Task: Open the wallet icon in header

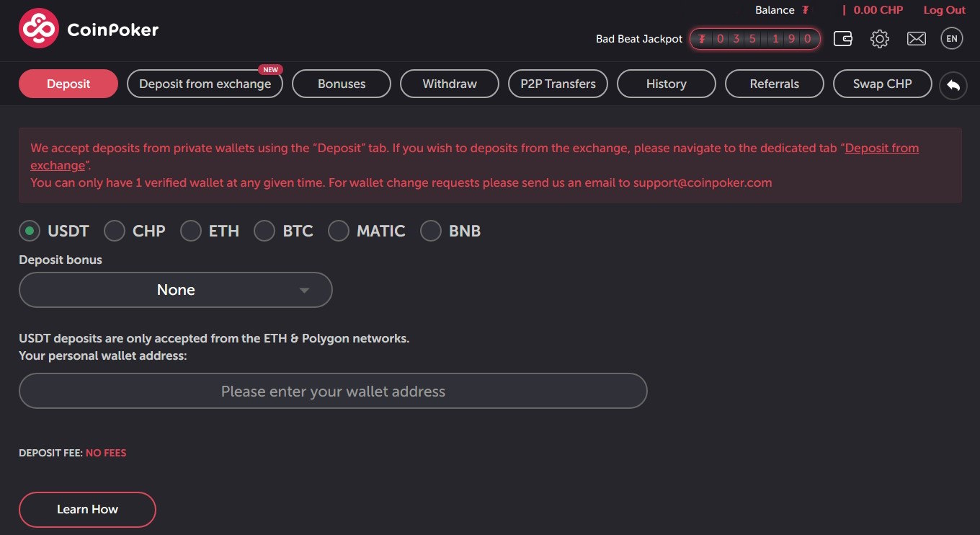Action: pyautogui.click(x=842, y=39)
